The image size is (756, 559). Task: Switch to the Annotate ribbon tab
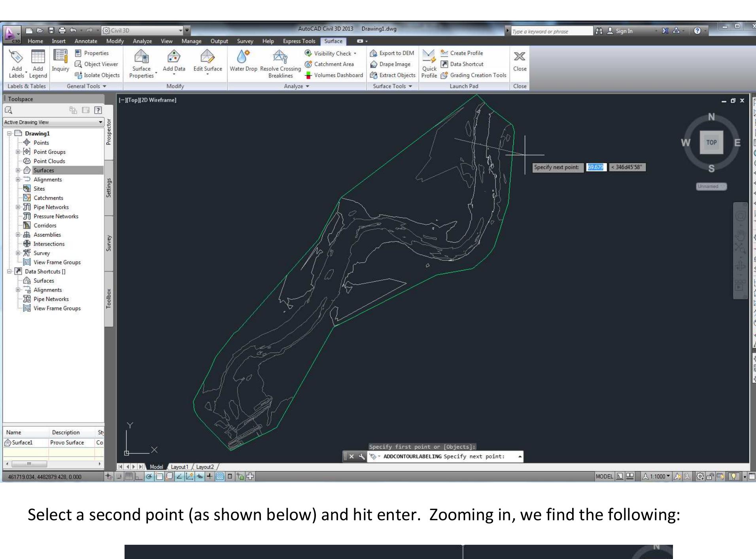coord(86,41)
